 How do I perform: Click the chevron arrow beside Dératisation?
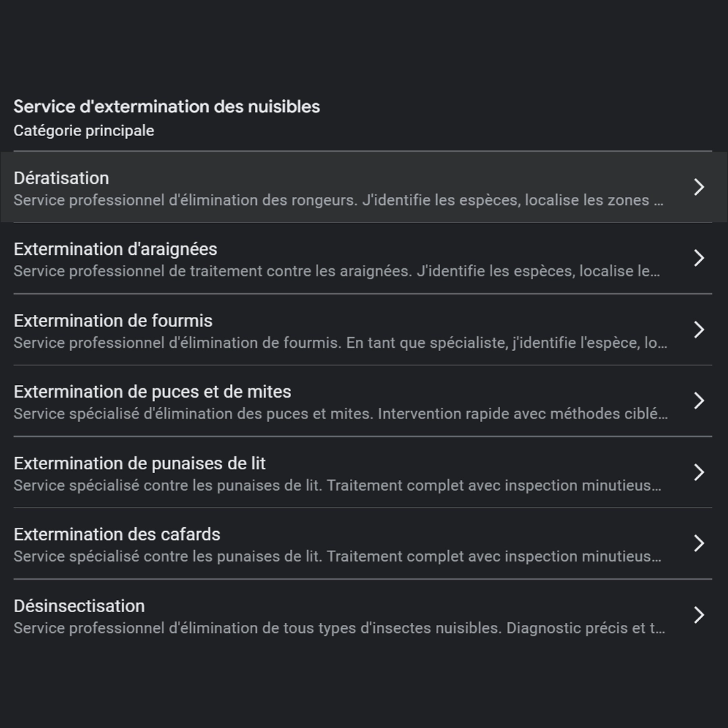pyautogui.click(x=699, y=187)
